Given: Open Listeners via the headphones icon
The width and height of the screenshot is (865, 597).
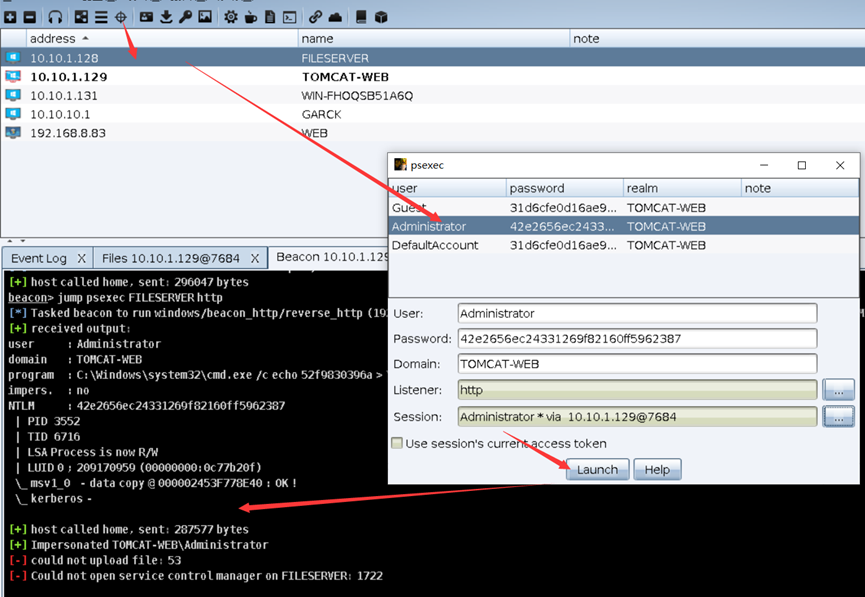Looking at the screenshot, I should click(x=55, y=17).
